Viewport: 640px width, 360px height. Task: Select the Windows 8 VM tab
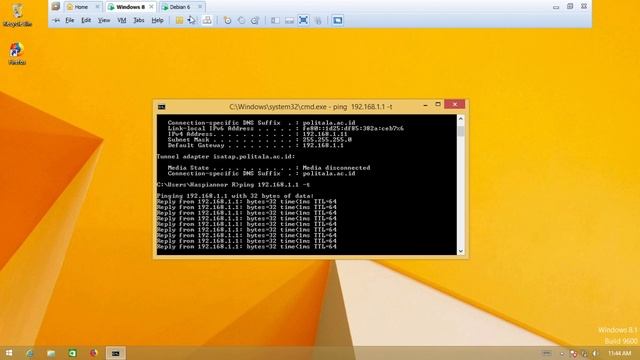tap(130, 7)
